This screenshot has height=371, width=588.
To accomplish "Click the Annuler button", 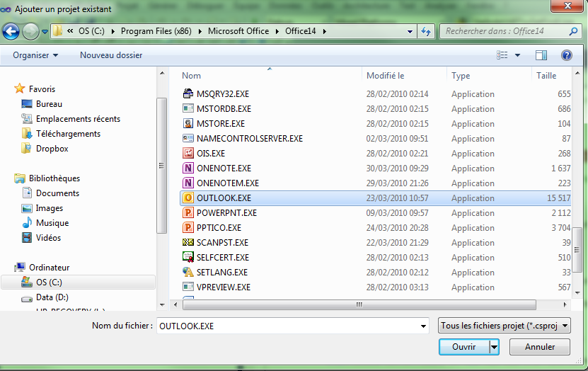I will pos(540,348).
